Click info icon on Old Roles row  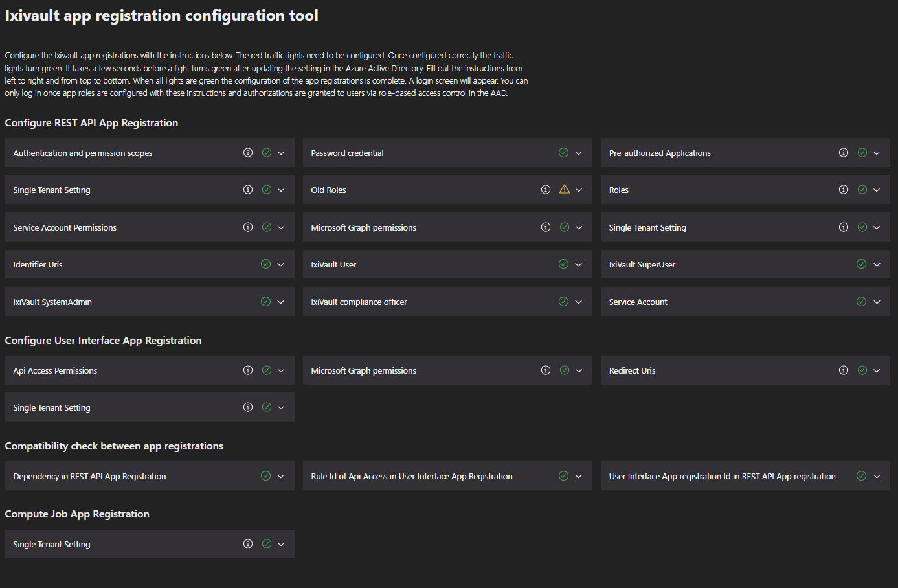546,190
